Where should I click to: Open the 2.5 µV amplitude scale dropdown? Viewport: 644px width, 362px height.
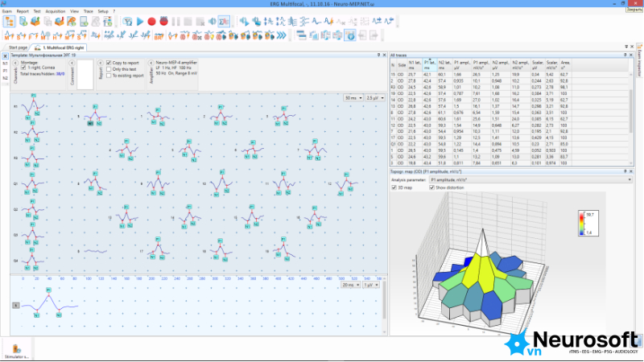point(375,98)
